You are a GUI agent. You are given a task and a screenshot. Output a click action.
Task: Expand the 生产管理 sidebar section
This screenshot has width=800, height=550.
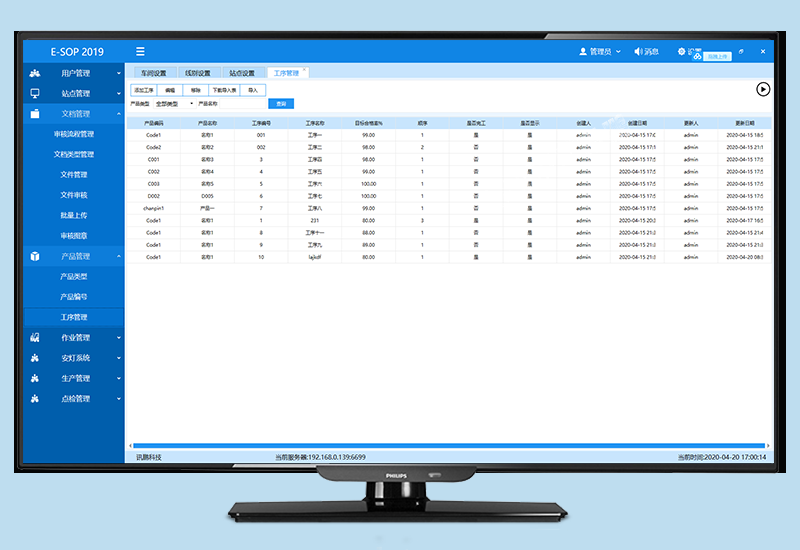[118, 379]
